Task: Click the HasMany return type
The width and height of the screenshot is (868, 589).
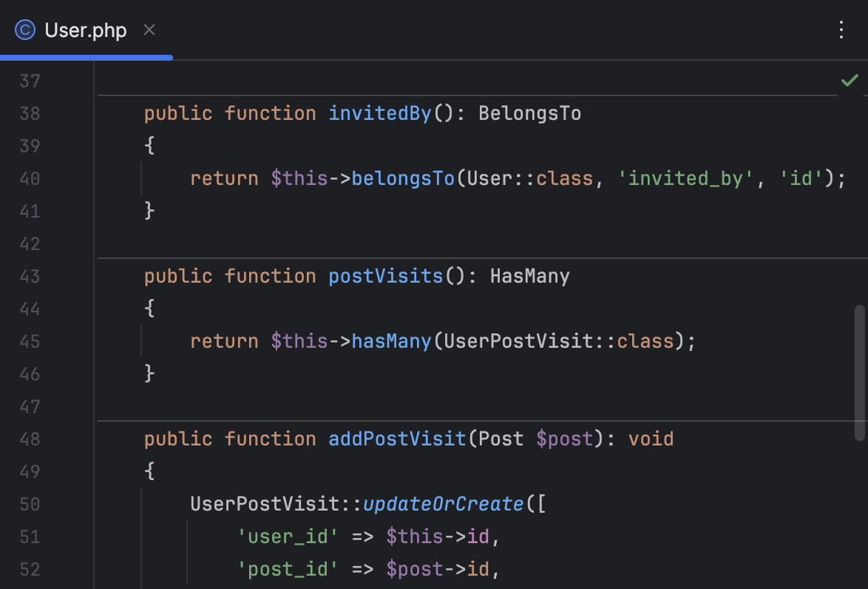Action: point(529,276)
